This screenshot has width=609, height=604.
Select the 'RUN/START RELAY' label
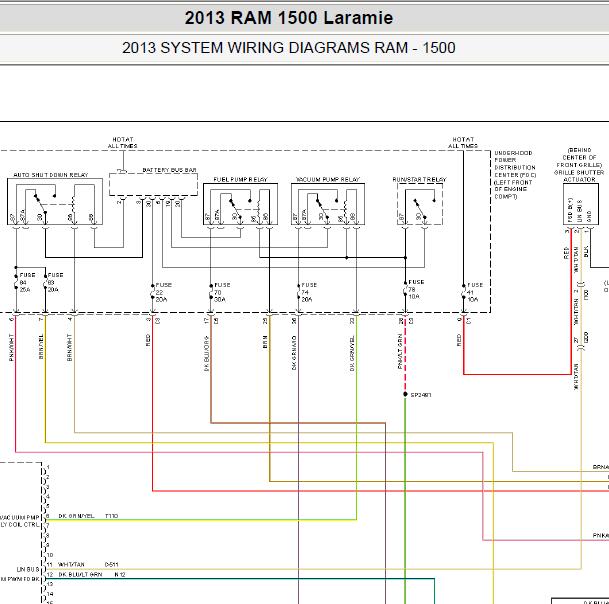tap(419, 179)
